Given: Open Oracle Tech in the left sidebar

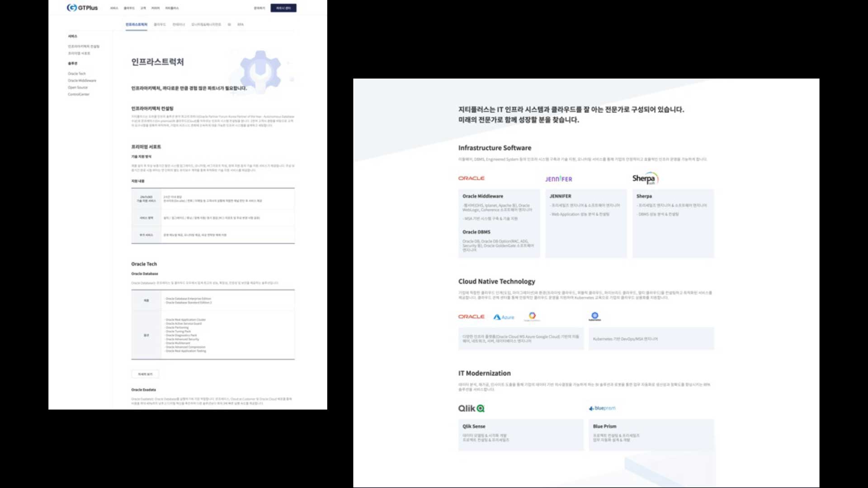Looking at the screenshot, I should (x=76, y=74).
